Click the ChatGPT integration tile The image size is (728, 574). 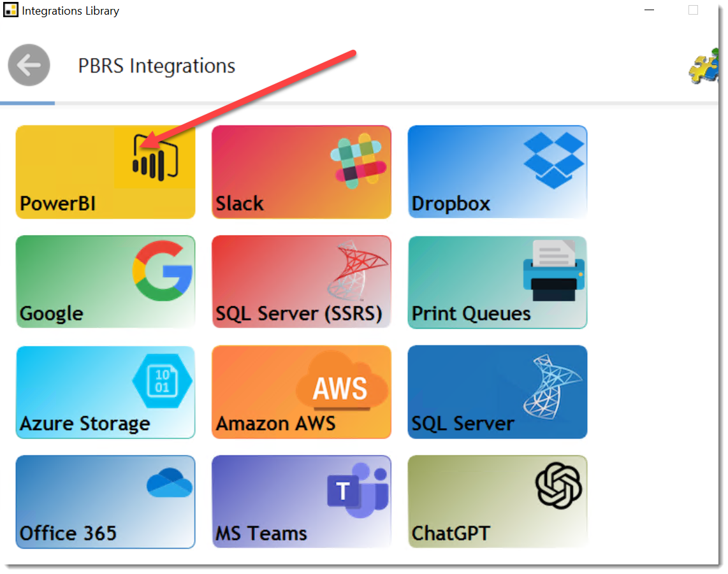click(x=497, y=502)
